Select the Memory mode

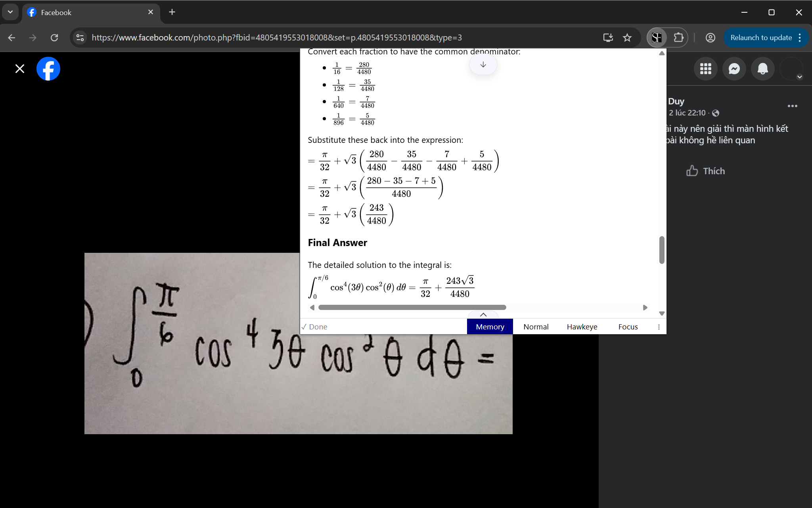point(490,327)
